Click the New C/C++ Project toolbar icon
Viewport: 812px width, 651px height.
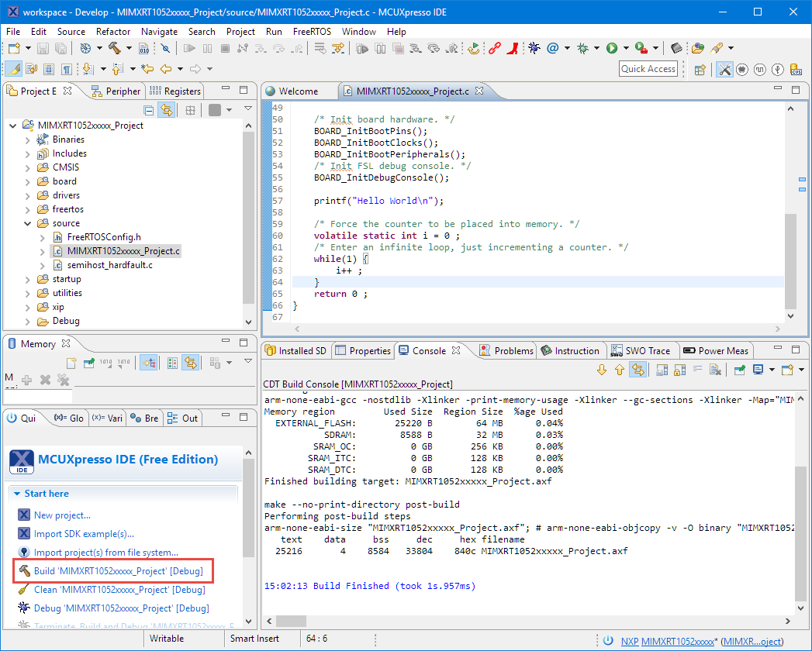coord(12,48)
